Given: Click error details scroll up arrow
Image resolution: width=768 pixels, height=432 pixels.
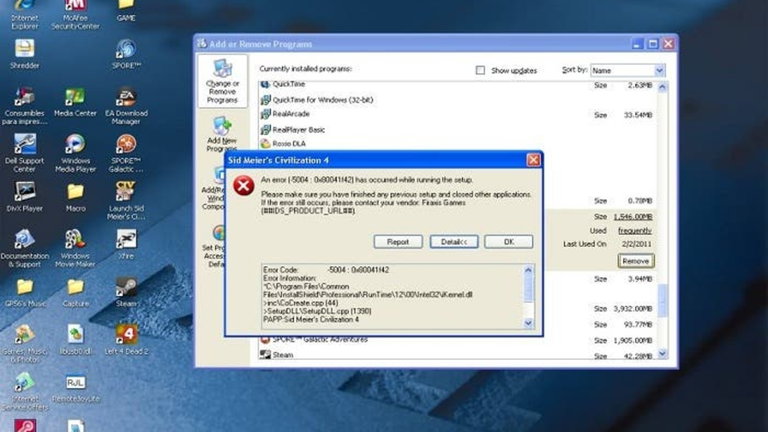Looking at the screenshot, I should [528, 270].
